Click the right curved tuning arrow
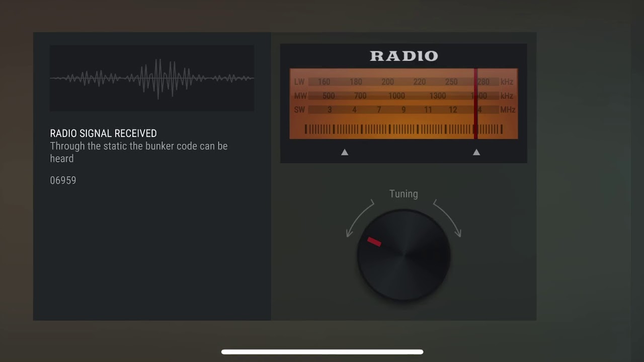The height and width of the screenshot is (362, 644). 447,218
